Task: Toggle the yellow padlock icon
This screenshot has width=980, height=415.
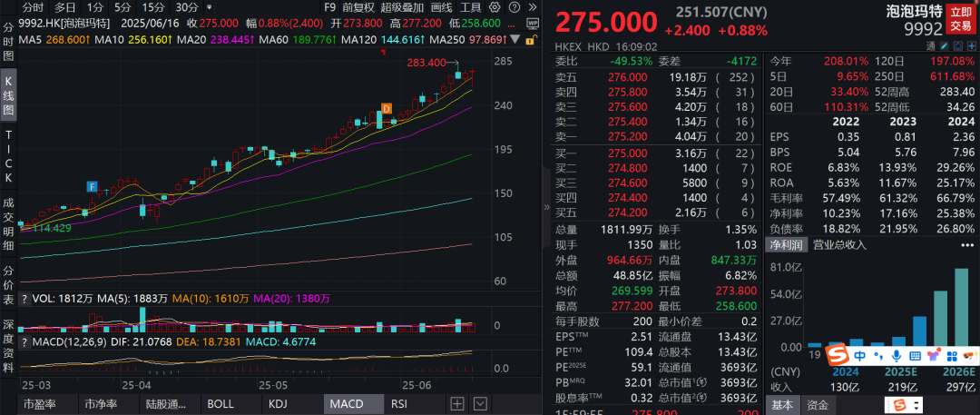Action: tap(530, 40)
